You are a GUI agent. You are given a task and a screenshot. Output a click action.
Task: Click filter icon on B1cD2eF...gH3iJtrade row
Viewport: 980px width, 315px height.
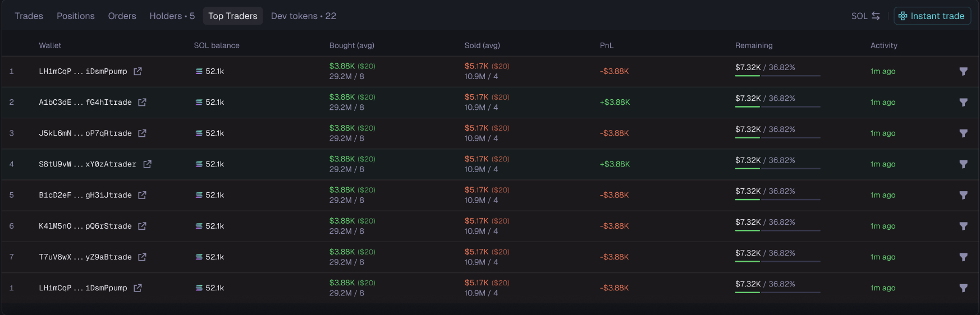click(x=963, y=196)
